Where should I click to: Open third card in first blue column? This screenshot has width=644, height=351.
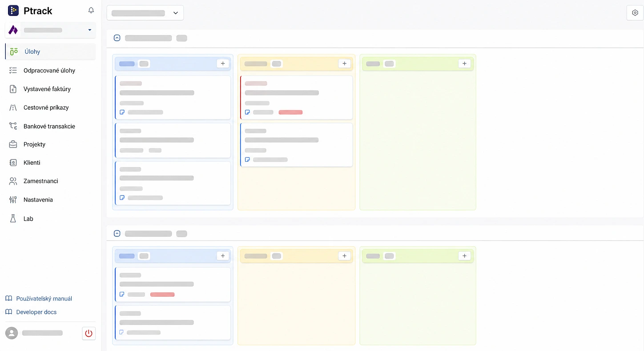coord(173,183)
